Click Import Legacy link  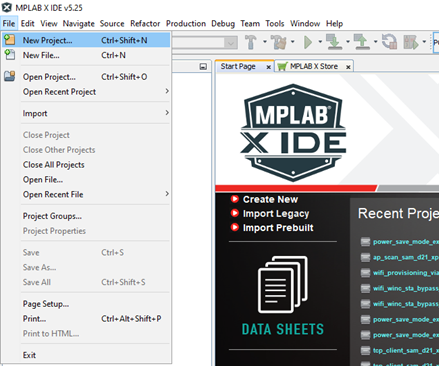(276, 214)
